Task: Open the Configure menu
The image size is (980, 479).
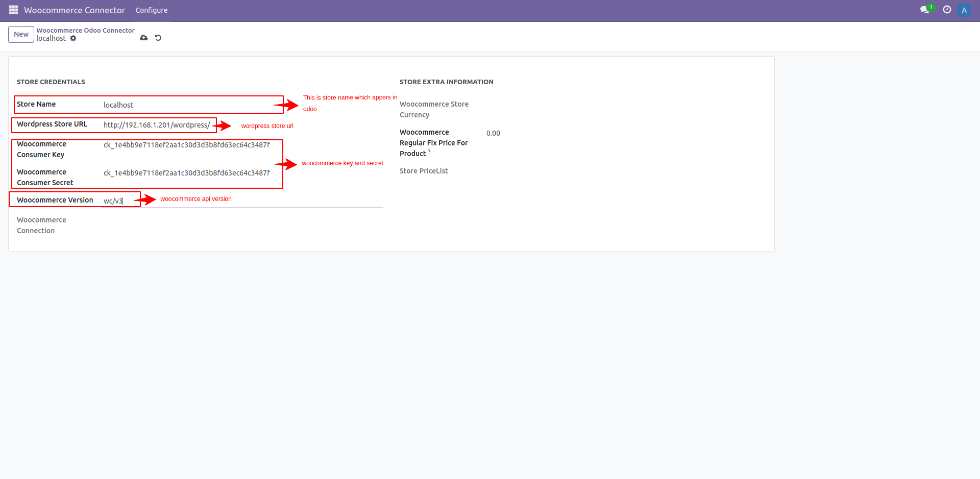Action: pyautogui.click(x=151, y=10)
